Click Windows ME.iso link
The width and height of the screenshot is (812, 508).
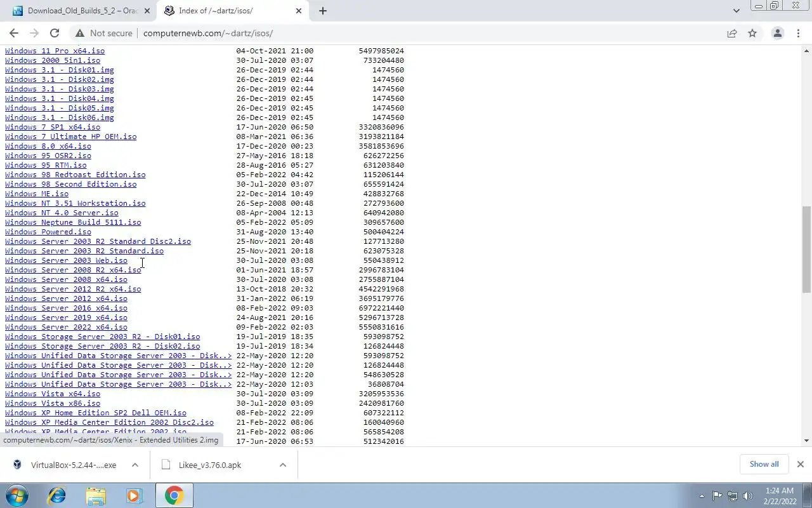pos(37,194)
